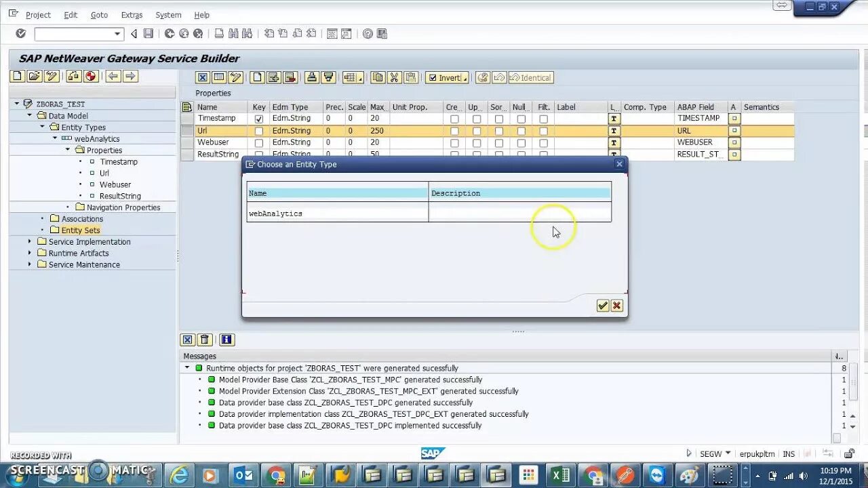Click the select-all grid icon in table header corner
This screenshot has width=868, height=488.
pos(187,107)
